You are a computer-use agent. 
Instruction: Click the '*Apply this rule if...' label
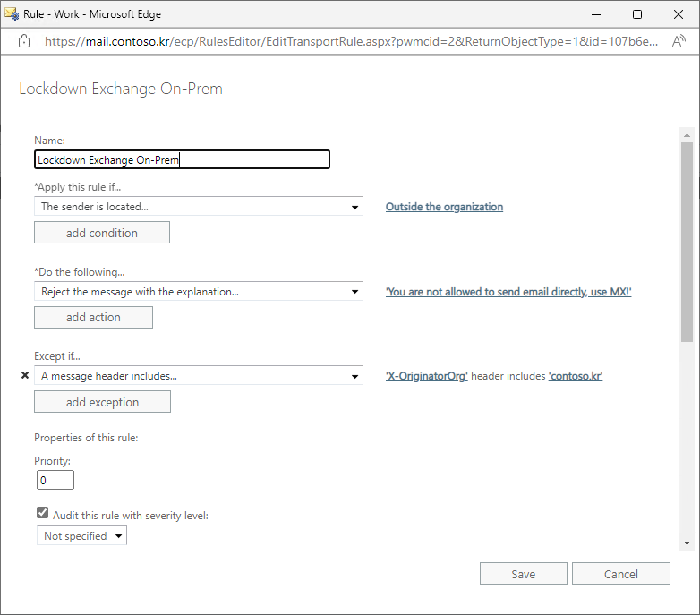(x=77, y=187)
